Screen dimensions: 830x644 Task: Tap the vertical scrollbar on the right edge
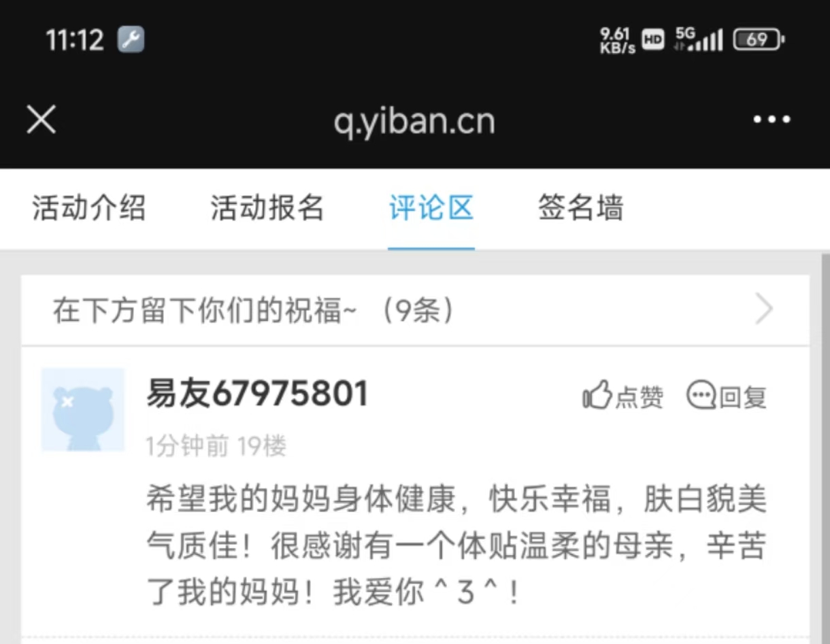(x=826, y=449)
